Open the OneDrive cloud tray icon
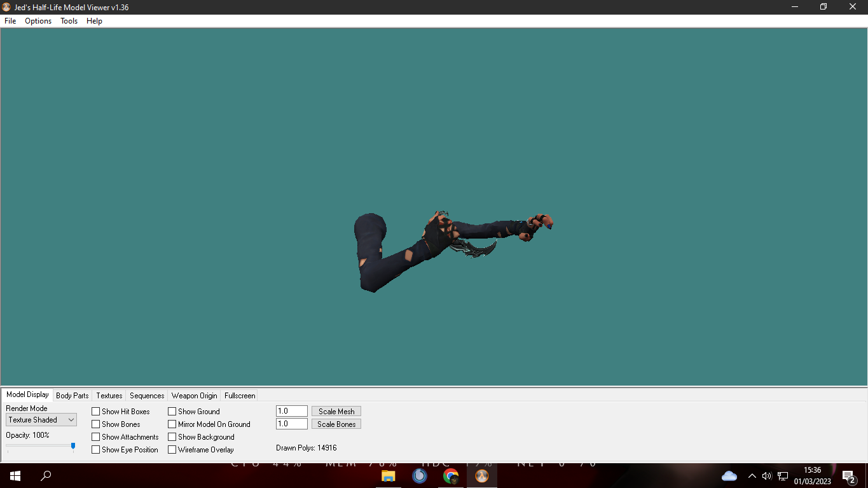The width and height of the screenshot is (868, 488). pos(729,476)
